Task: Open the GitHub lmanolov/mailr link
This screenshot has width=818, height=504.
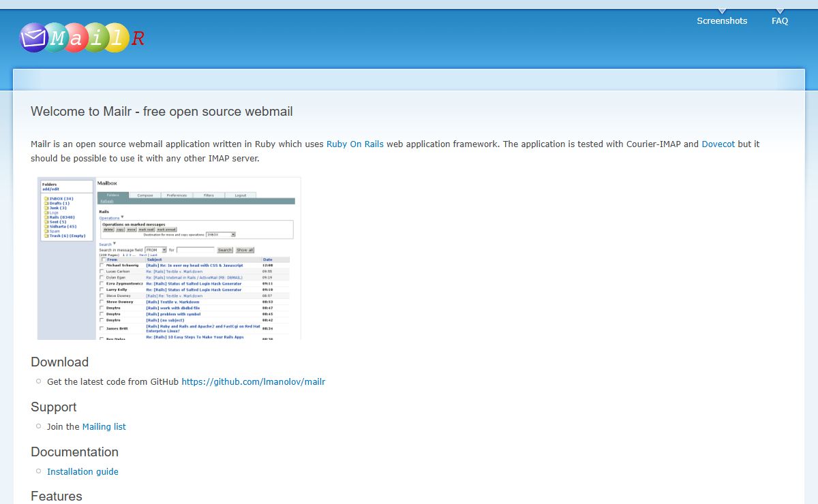Action: [253, 382]
